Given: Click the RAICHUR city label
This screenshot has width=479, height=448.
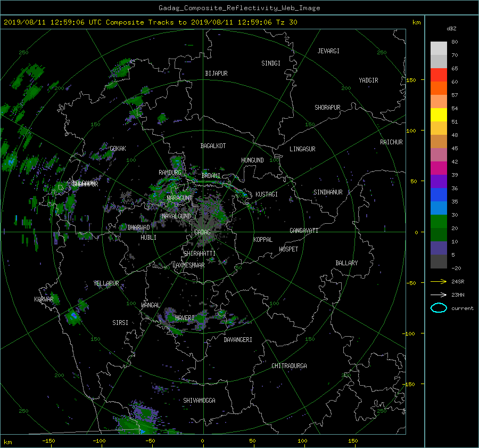Looking at the screenshot, I should 391,142.
